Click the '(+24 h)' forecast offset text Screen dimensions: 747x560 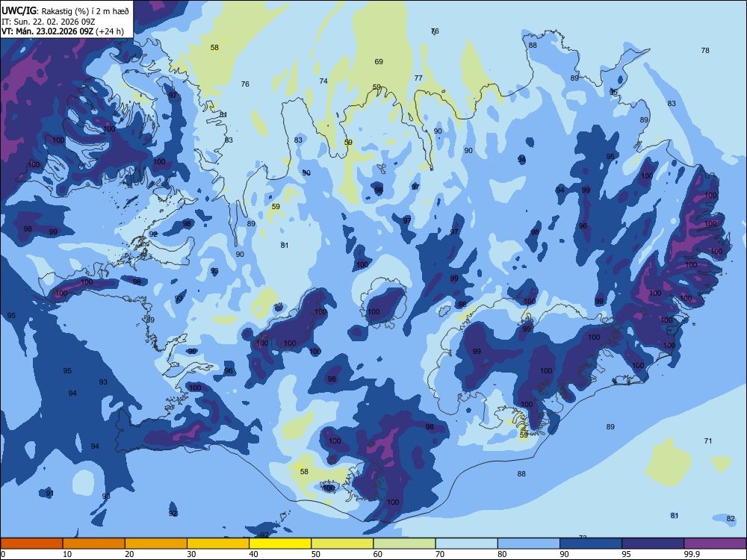click(x=110, y=31)
